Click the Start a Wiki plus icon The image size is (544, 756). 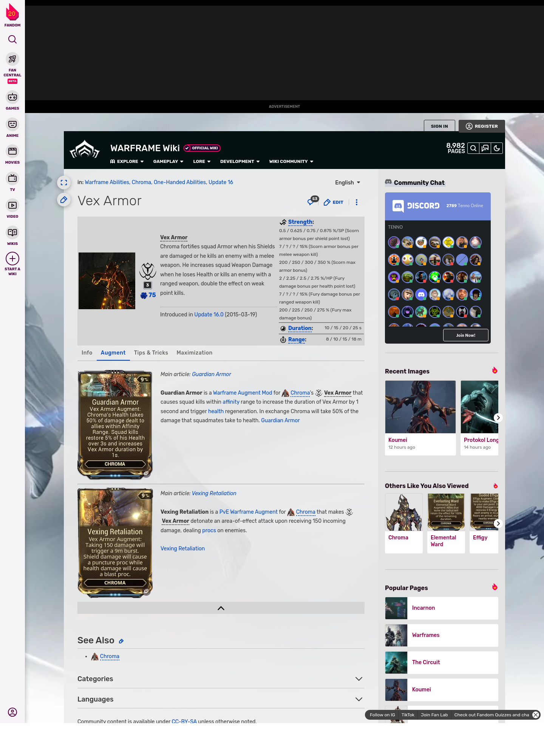pyautogui.click(x=12, y=259)
